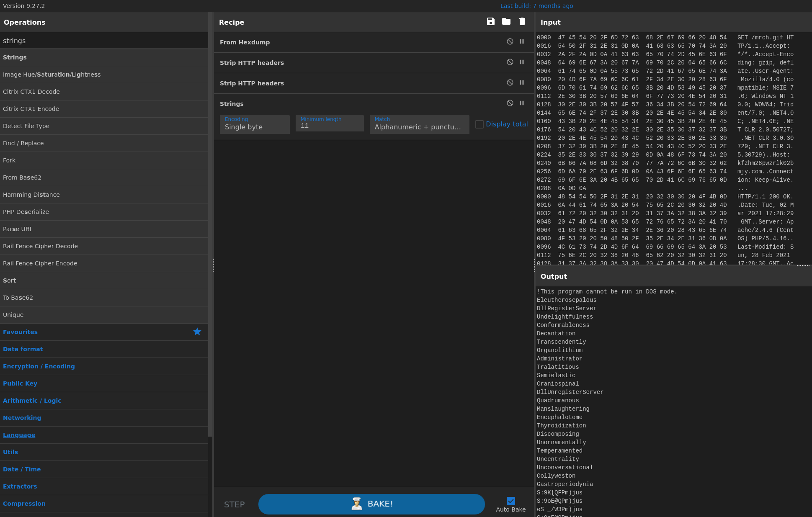Image resolution: width=812 pixels, height=517 pixels.
Task: Expand the Favourites category
Action: pos(104,332)
